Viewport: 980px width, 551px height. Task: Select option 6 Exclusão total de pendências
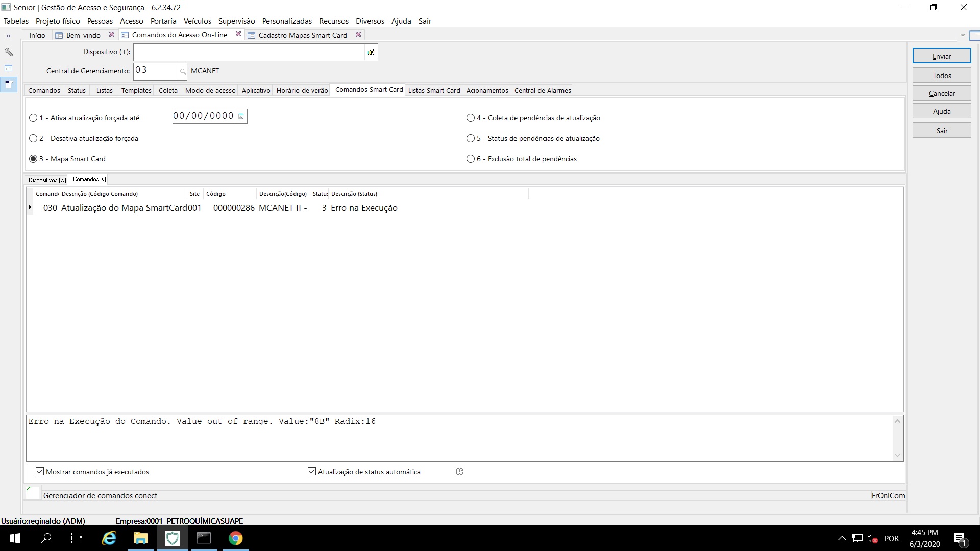coord(471,159)
